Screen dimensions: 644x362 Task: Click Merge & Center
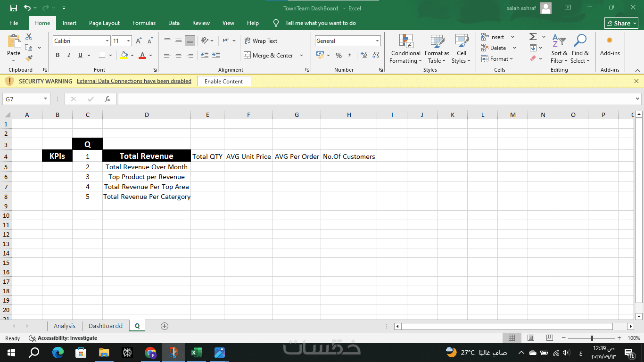coord(269,55)
